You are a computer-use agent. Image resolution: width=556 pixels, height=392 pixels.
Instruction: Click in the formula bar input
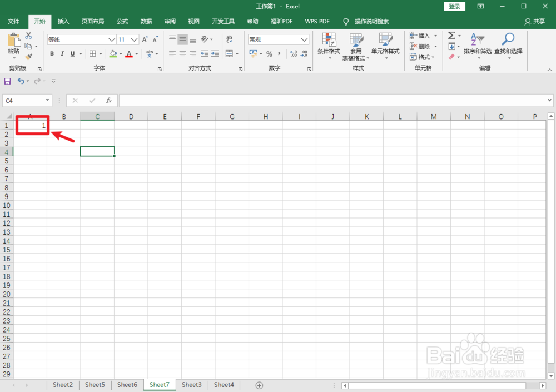333,101
